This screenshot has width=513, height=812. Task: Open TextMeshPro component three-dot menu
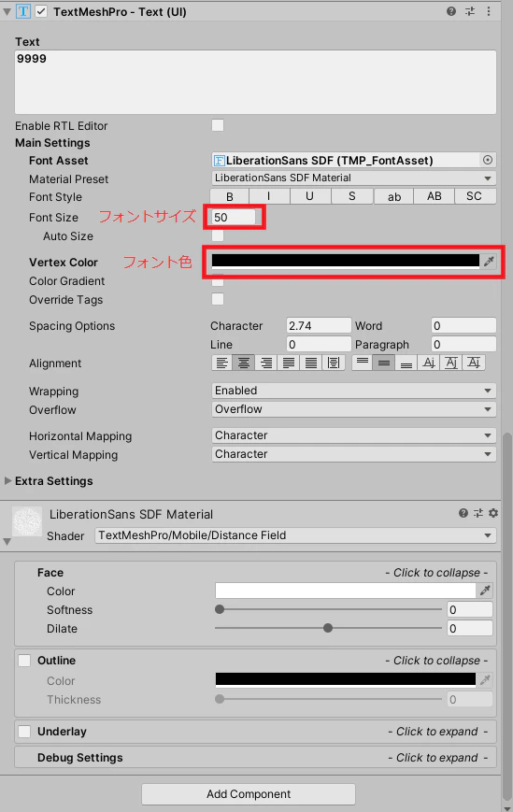pyautogui.click(x=488, y=11)
